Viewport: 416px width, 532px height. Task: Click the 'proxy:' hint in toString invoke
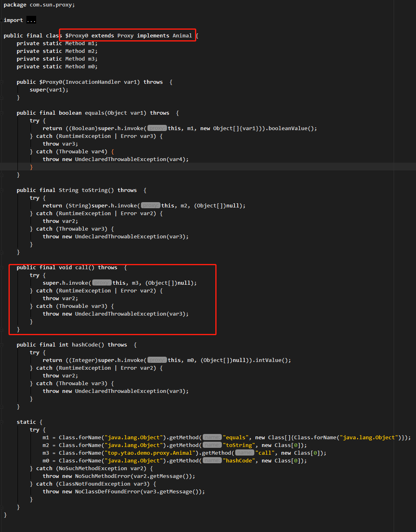pyautogui.click(x=151, y=206)
